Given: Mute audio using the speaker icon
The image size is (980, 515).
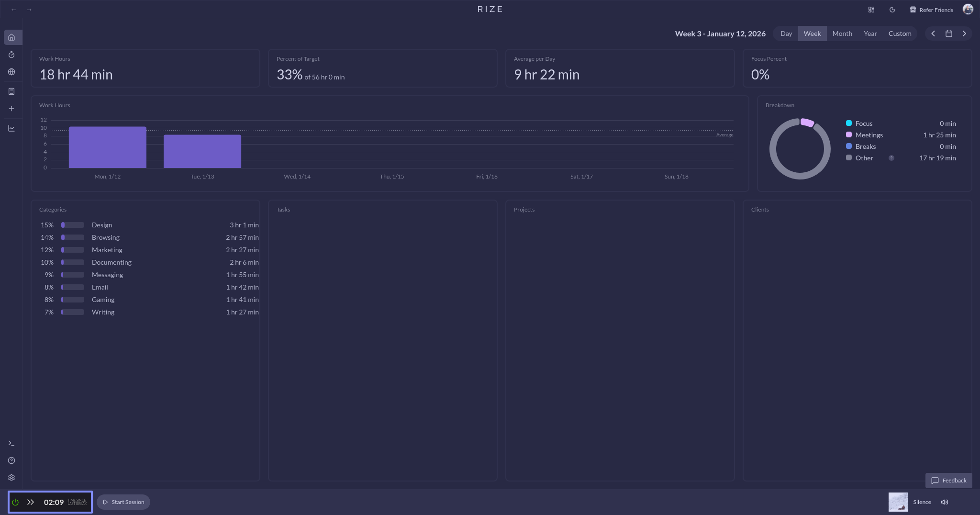Looking at the screenshot, I should pyautogui.click(x=944, y=502).
